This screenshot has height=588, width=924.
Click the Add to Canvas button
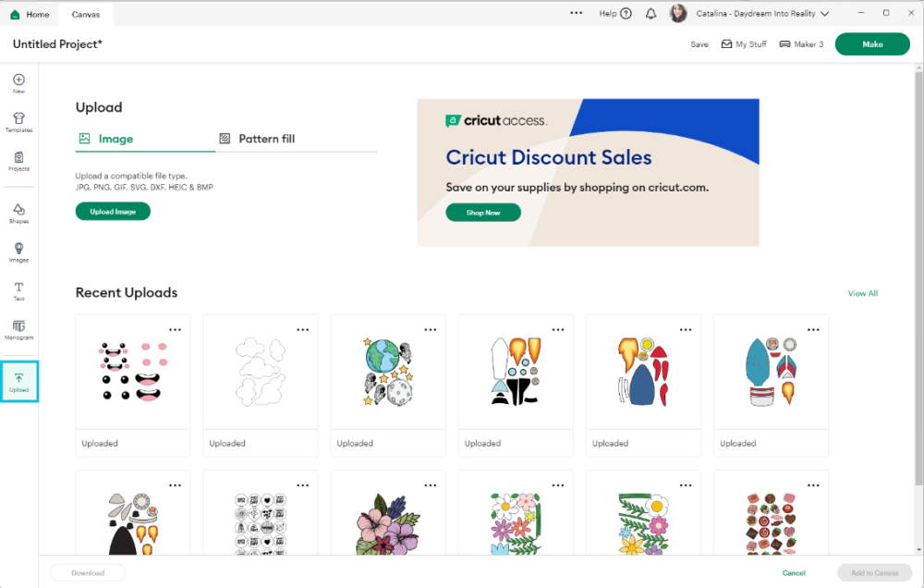click(874, 572)
